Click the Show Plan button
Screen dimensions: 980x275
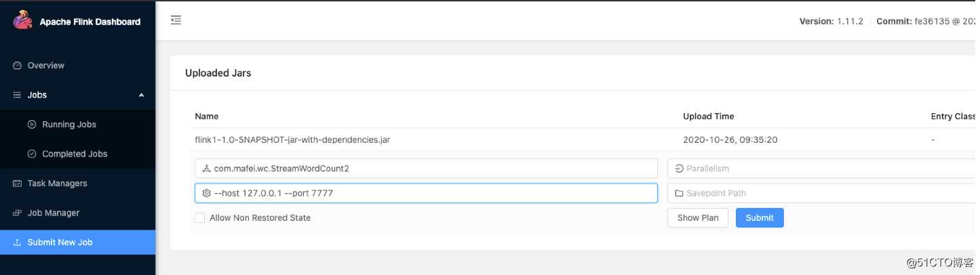click(x=698, y=217)
